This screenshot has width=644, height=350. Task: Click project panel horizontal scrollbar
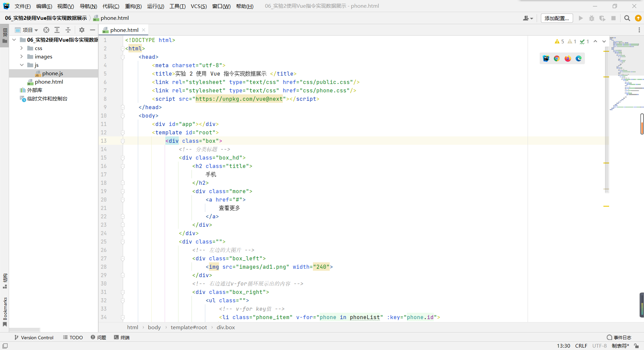(24, 330)
